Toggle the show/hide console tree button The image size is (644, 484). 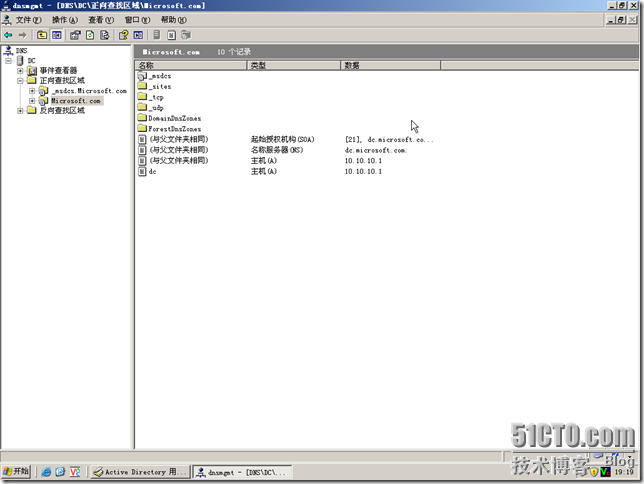point(57,35)
